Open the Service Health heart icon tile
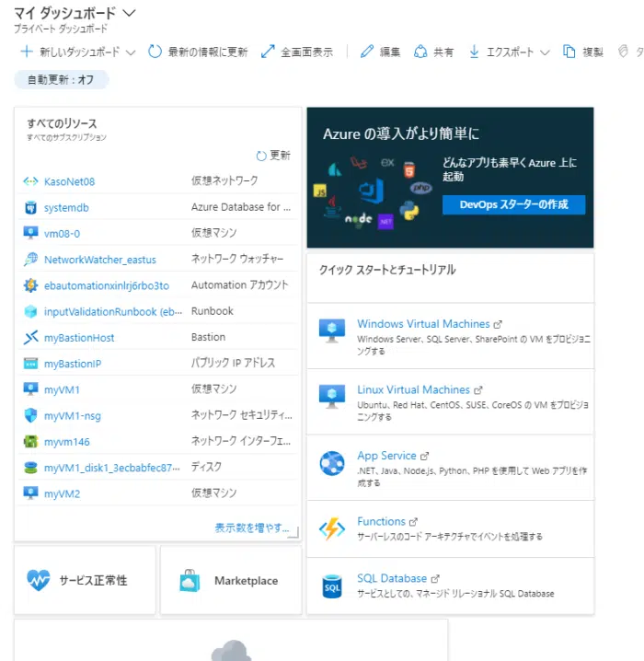The width and height of the screenshot is (644, 661). 39,580
